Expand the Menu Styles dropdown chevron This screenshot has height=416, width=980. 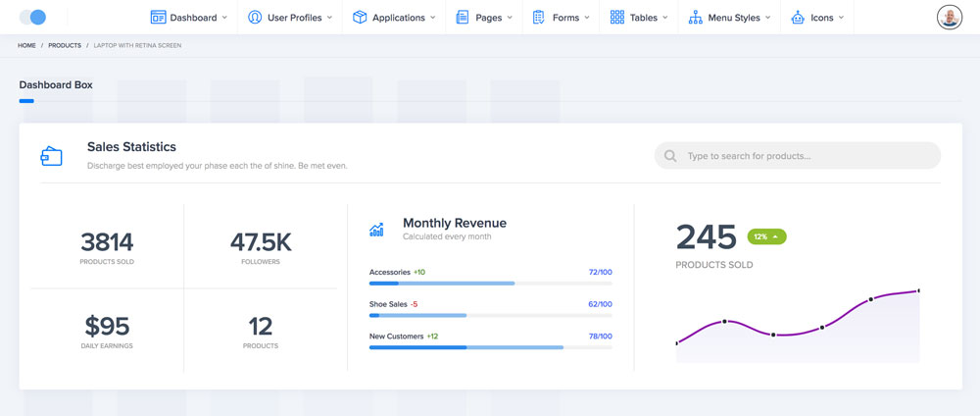point(767,18)
